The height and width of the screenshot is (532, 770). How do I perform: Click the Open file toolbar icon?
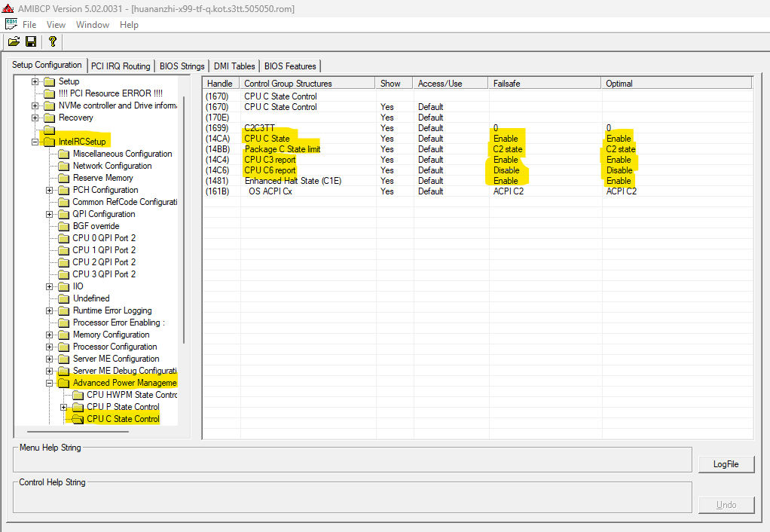[14, 41]
